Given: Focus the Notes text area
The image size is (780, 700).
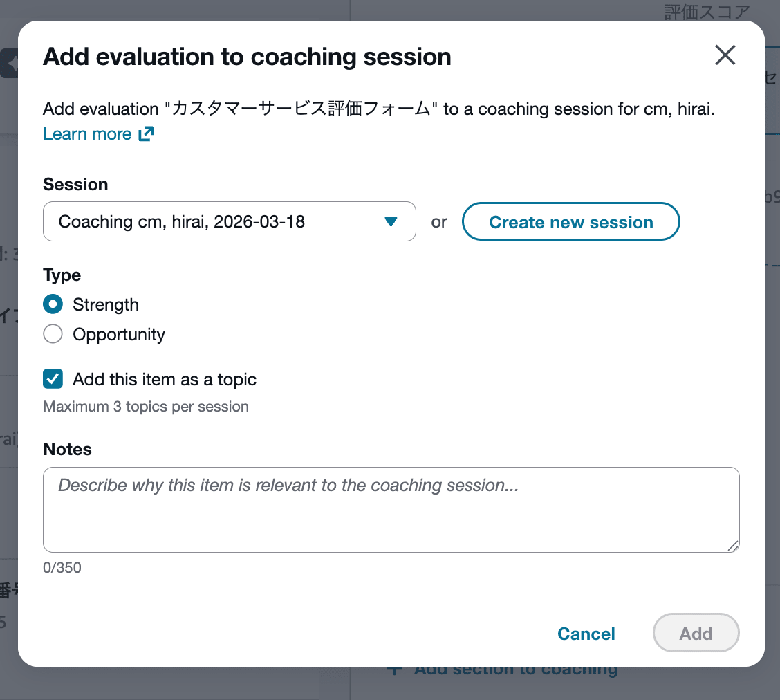Looking at the screenshot, I should coord(391,510).
